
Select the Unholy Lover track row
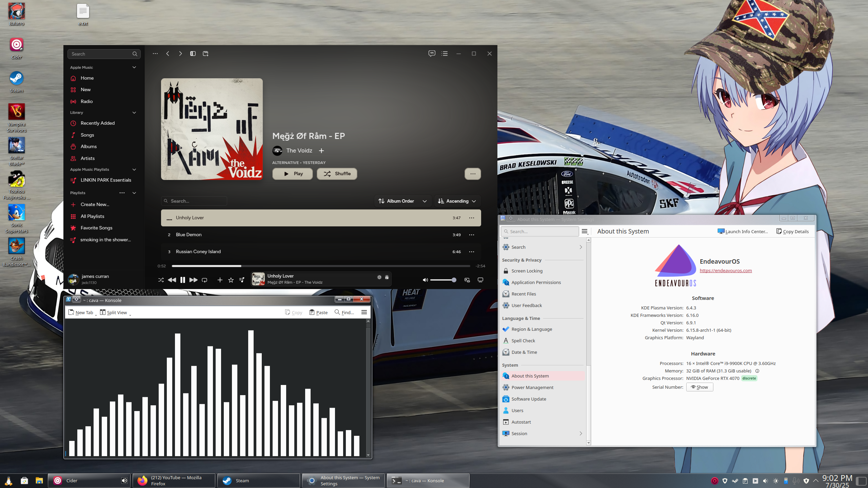tap(321, 218)
